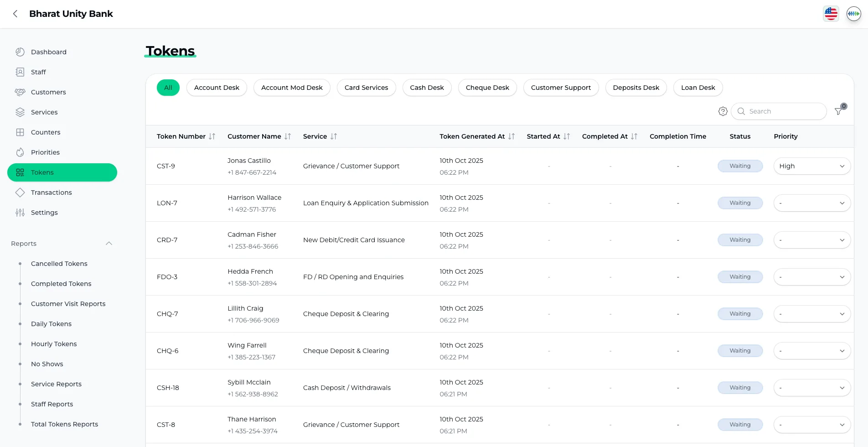Open the No Shows report
Viewport: 868px width, 447px height.
point(47,364)
